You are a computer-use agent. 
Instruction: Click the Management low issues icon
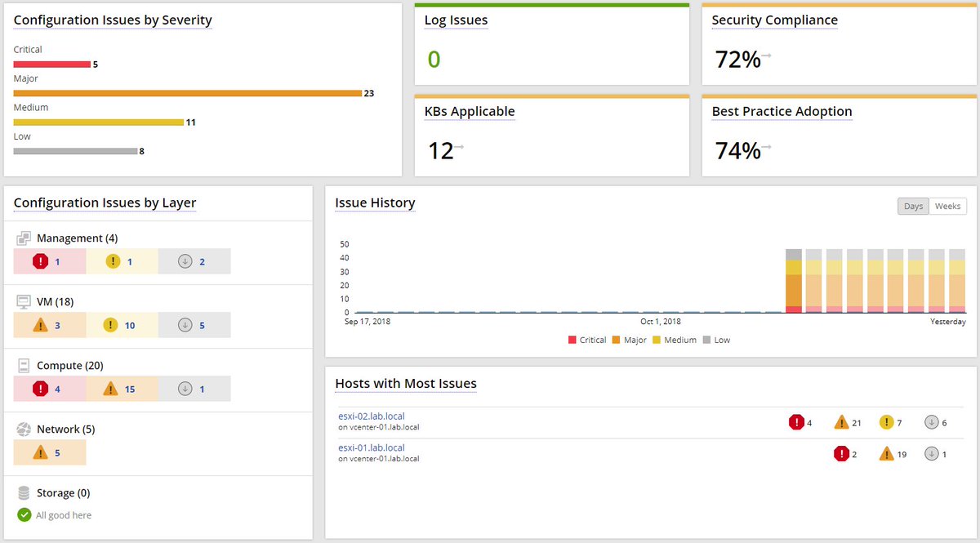(185, 261)
